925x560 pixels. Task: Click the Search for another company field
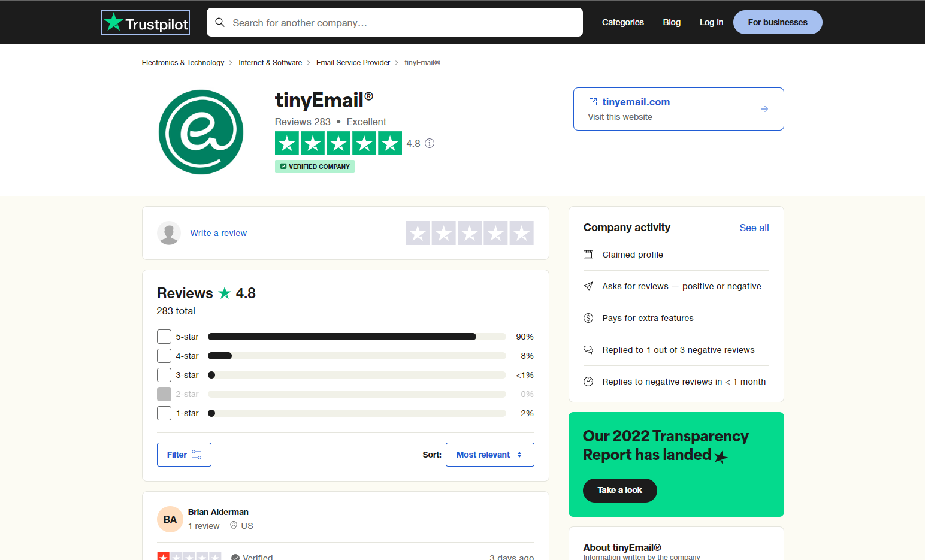(x=395, y=22)
